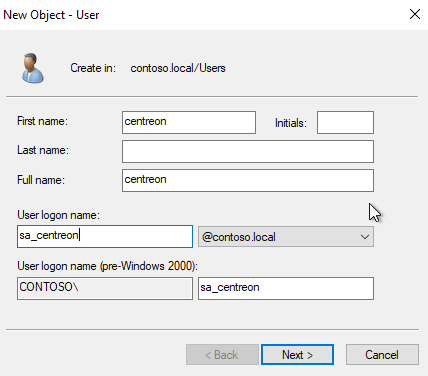
Task: Click the contoso.local/Users container path text
Action: [178, 68]
